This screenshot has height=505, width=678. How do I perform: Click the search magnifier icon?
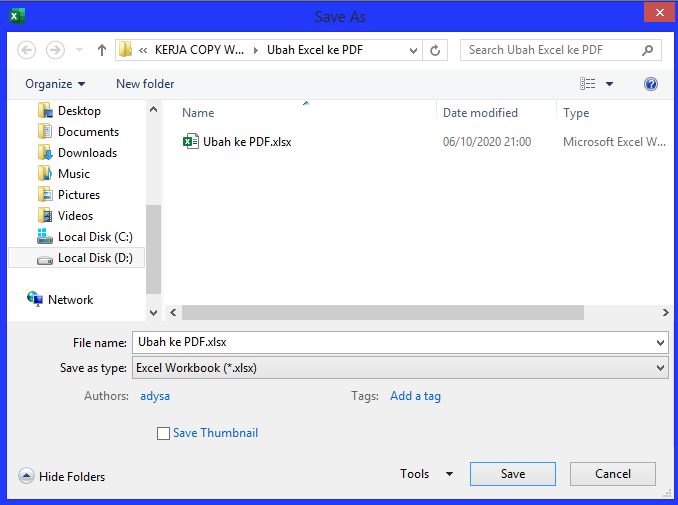(647, 50)
